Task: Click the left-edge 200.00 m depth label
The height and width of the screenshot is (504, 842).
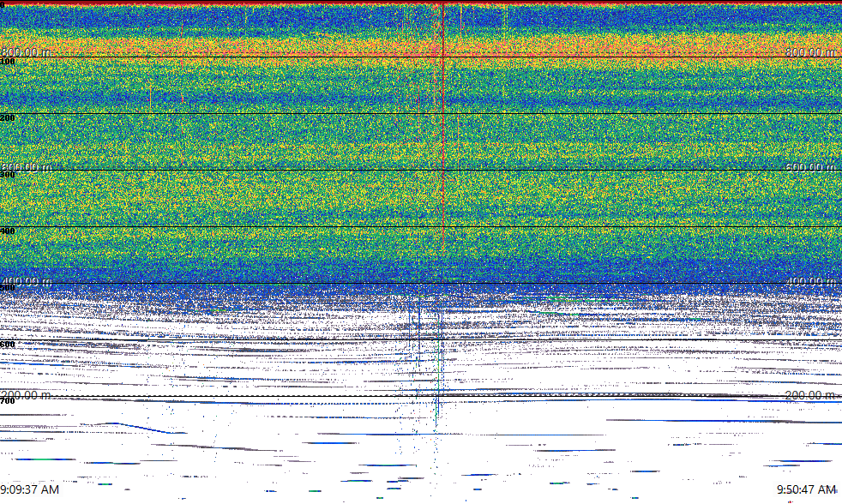Action: (27, 395)
